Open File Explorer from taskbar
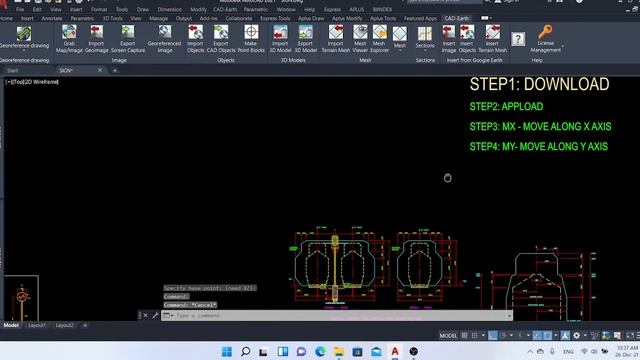Viewport: 640px width, 360px height. point(338,351)
